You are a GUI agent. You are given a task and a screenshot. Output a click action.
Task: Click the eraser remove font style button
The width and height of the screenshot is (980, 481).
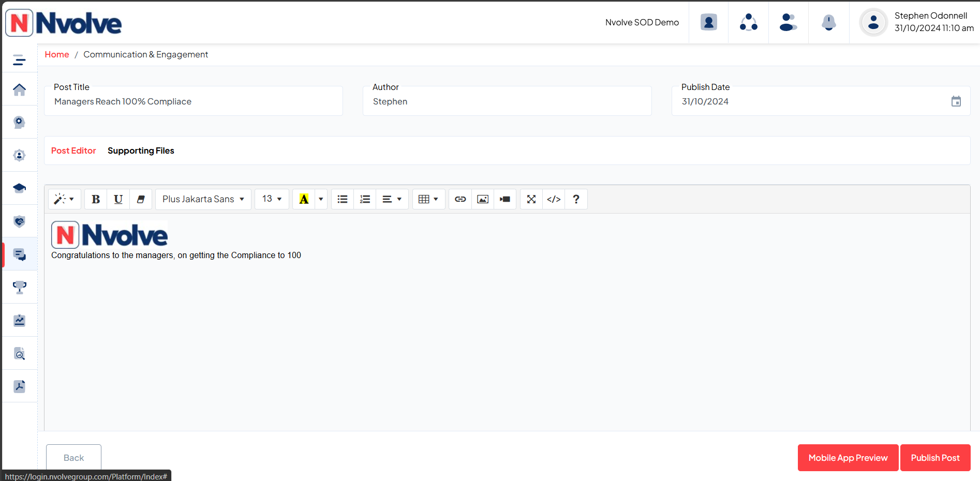[x=141, y=199]
